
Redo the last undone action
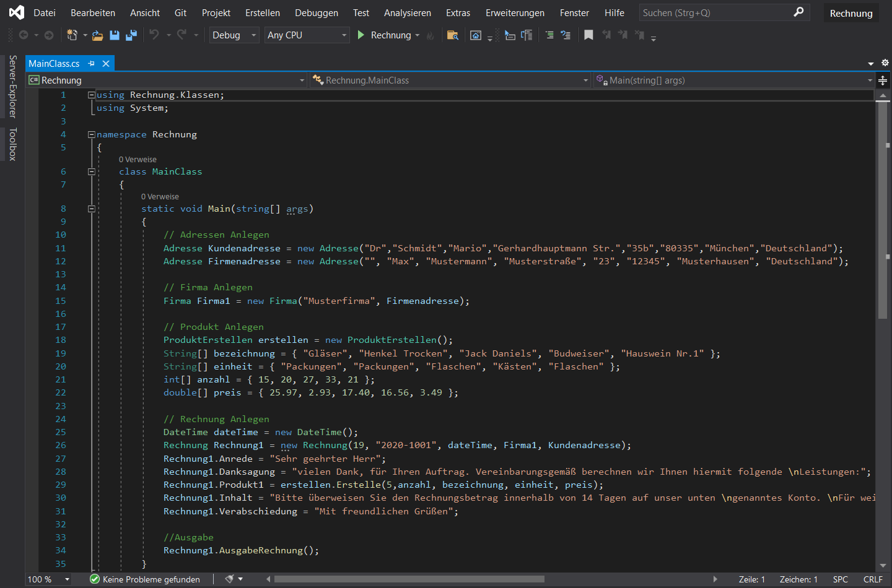pyautogui.click(x=181, y=35)
